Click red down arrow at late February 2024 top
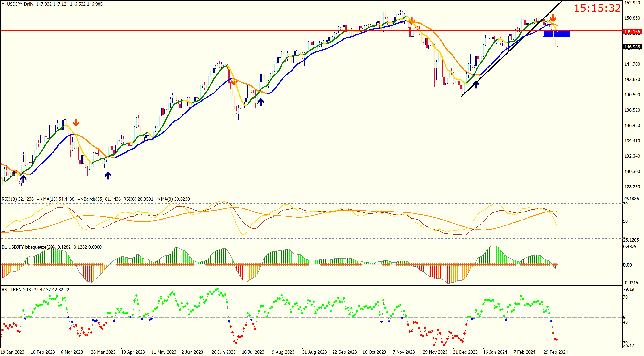 tap(553, 18)
